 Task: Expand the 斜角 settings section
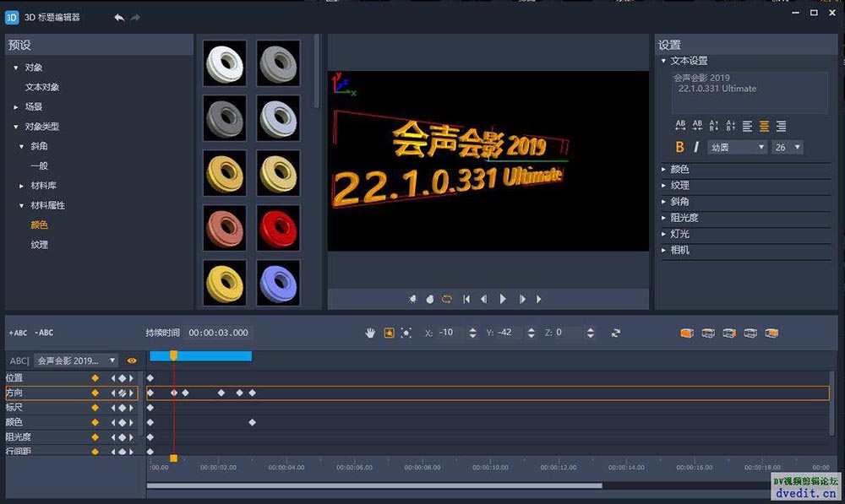coord(663,202)
